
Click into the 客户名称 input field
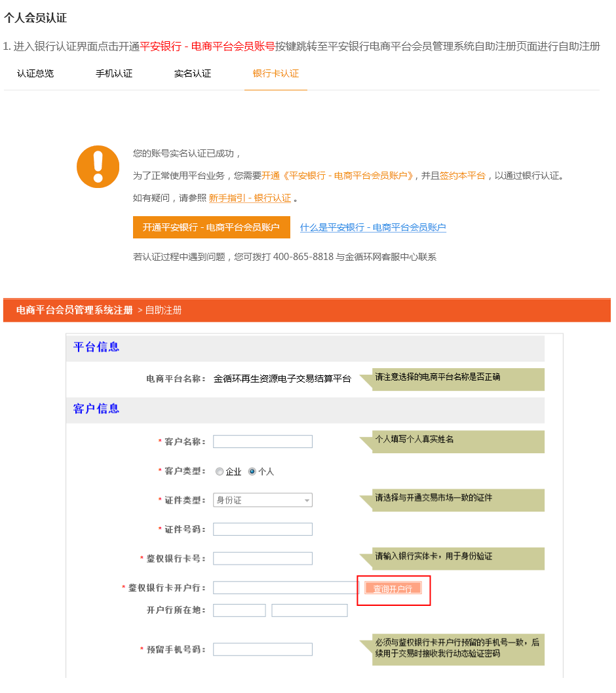(263, 441)
